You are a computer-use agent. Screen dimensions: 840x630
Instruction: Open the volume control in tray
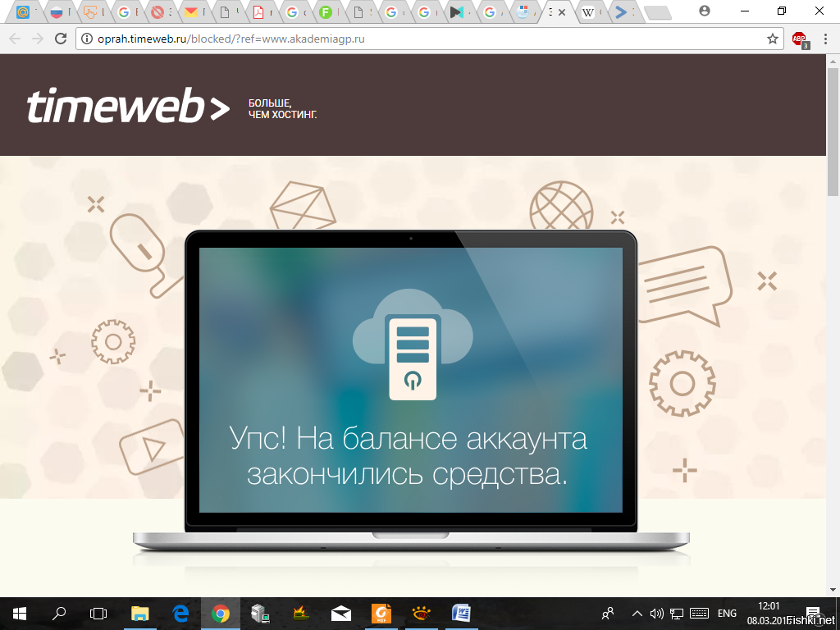(x=656, y=614)
